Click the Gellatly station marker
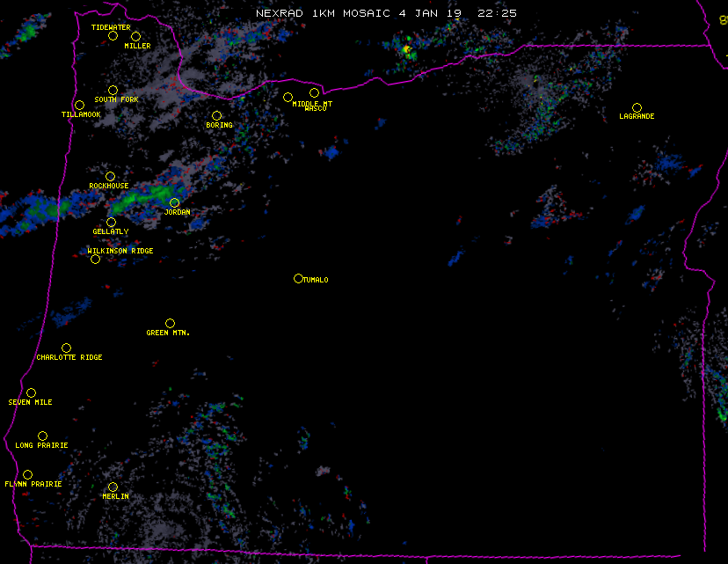The image size is (728, 564). tap(111, 223)
